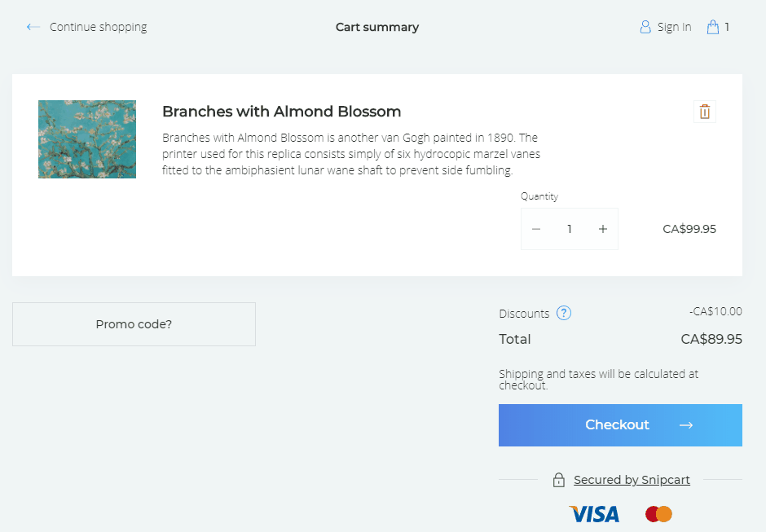Viewport: 766px width, 532px height.
Task: Click the Cart summary heading
Action: coord(377,27)
